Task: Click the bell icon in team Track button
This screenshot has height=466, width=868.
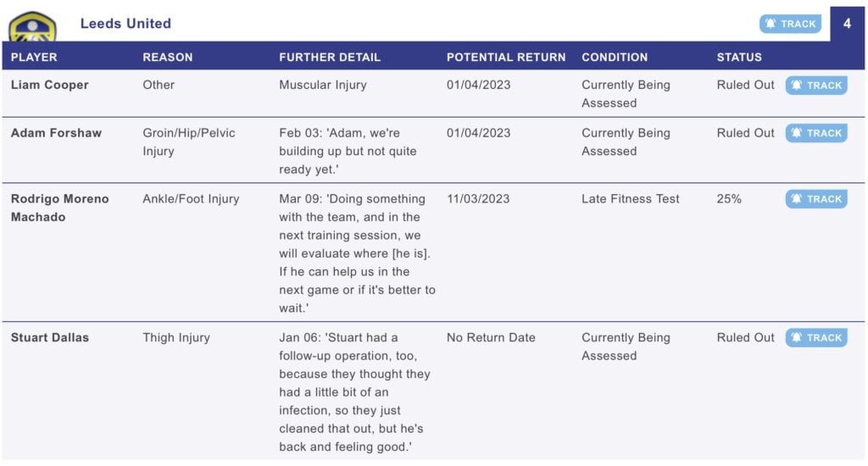Action: coord(770,24)
